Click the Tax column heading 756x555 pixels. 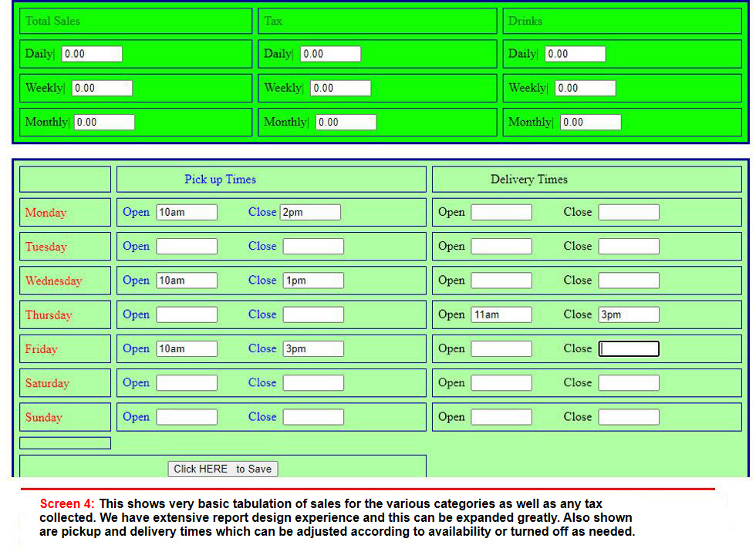tap(273, 21)
